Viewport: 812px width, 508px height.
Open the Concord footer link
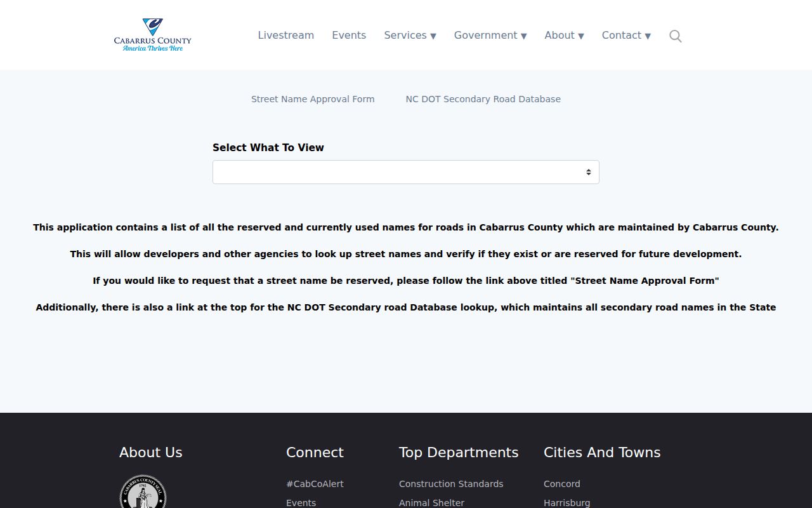coord(562,484)
